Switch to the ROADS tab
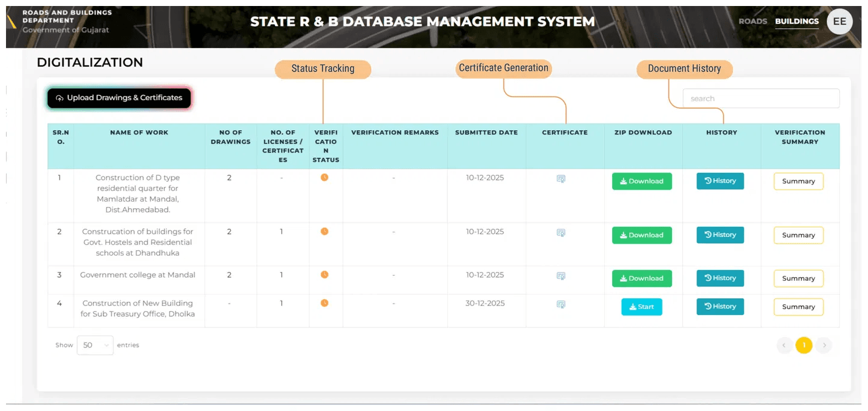 [x=752, y=21]
